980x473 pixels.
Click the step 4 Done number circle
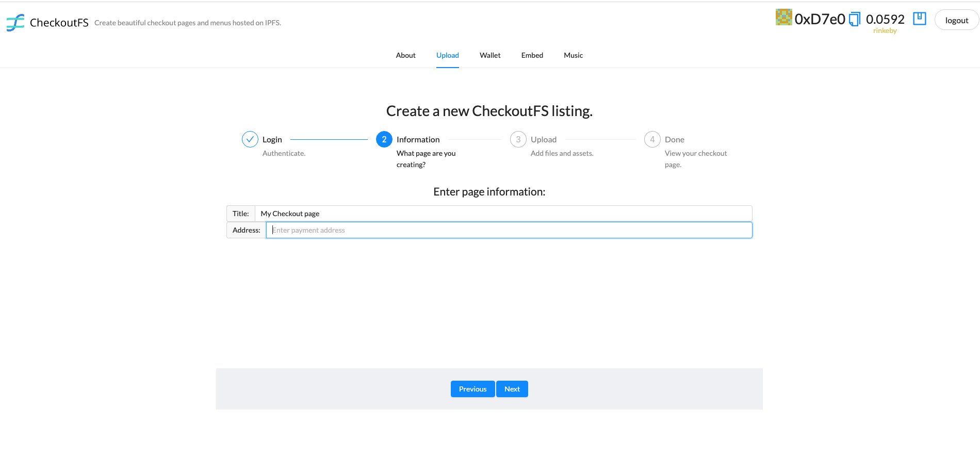[652, 139]
